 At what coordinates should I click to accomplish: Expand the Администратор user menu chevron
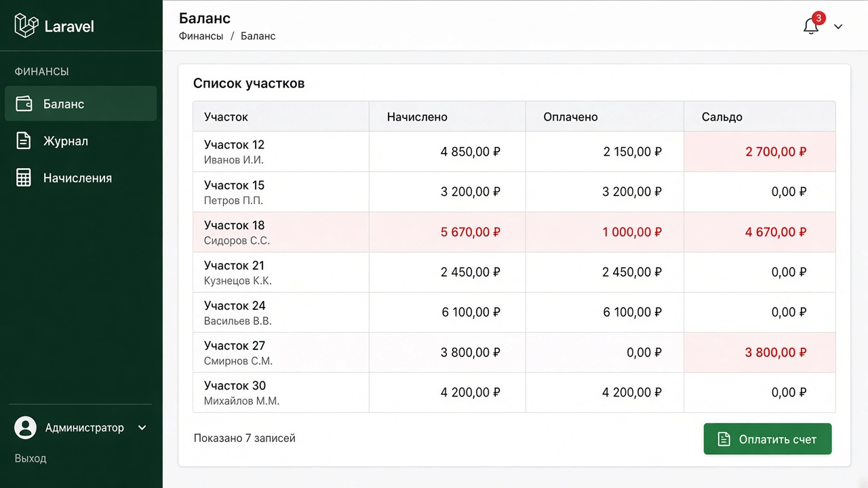click(142, 428)
